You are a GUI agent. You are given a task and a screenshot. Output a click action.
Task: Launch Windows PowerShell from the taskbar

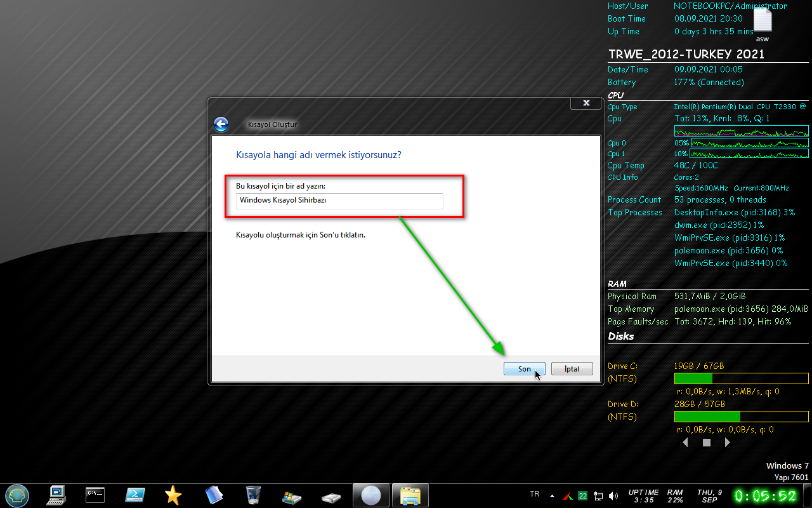pyautogui.click(x=134, y=495)
